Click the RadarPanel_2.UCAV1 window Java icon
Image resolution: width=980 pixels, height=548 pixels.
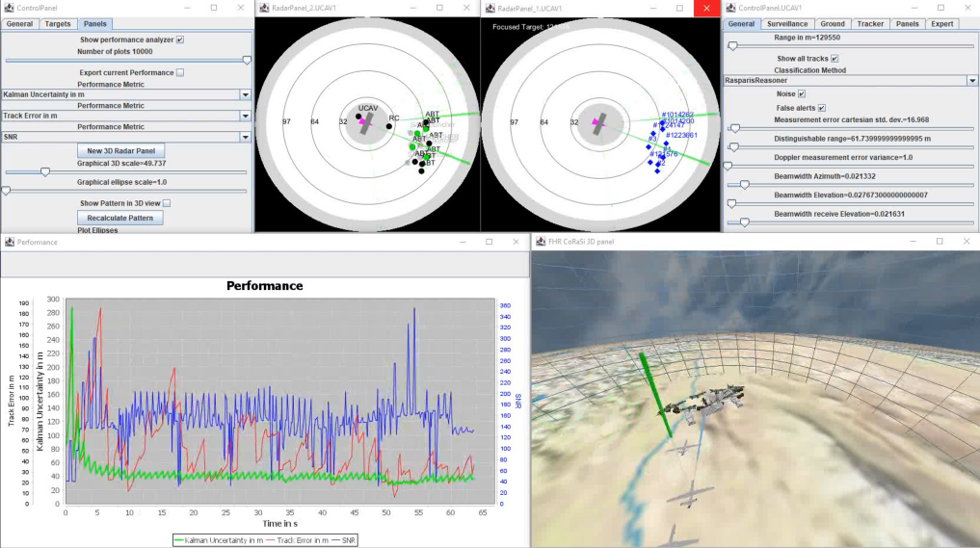click(264, 8)
